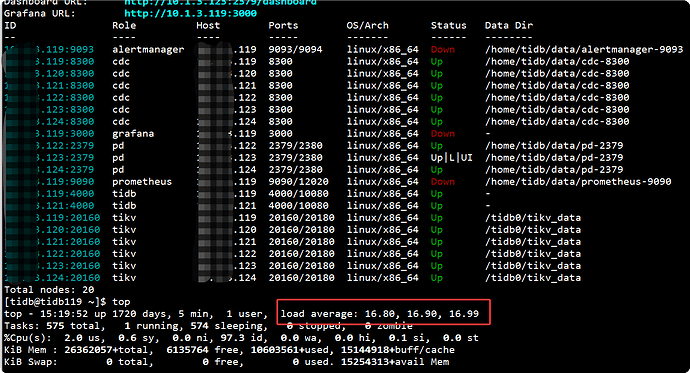Click the 'Up|L|UI' status of pd .123
This screenshot has height=373, width=690.
tap(451, 158)
